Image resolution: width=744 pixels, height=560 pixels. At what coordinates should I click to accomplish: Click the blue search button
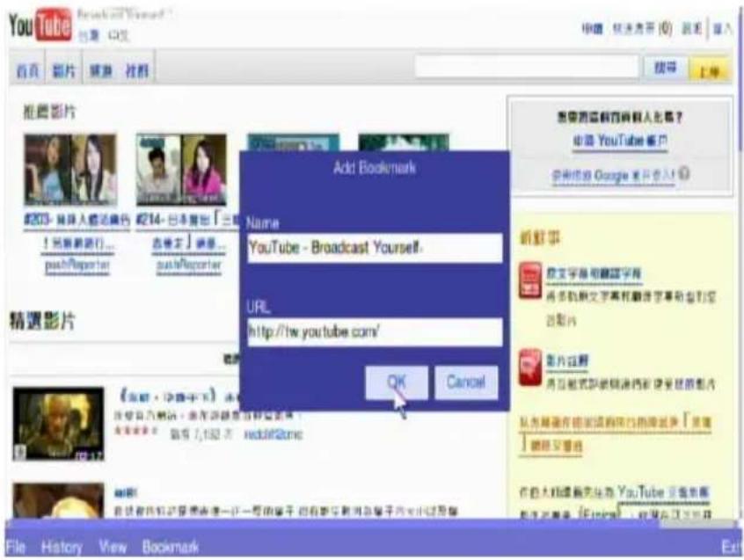pos(665,68)
